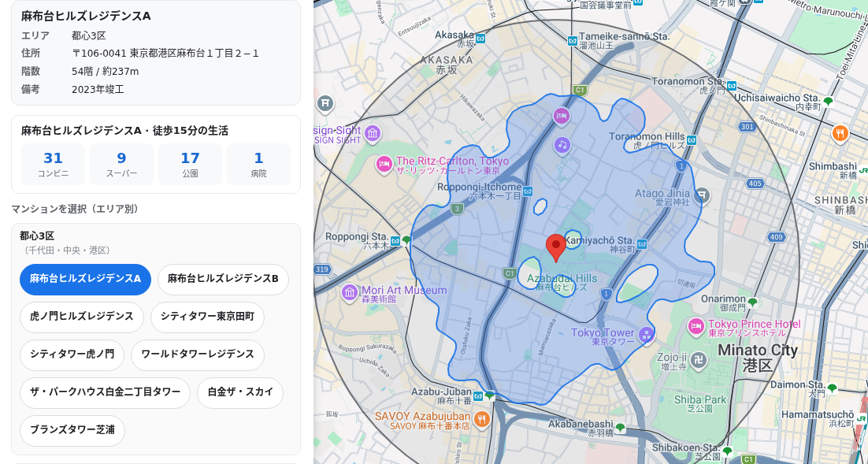
Task: Click the orange restaurant icon near Shimbashi
Action: 840,133
